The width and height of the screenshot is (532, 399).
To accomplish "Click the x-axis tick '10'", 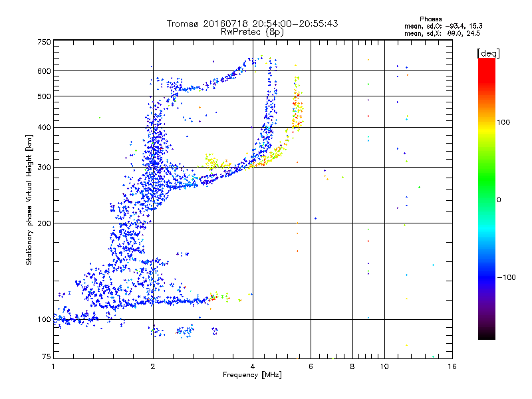I will click(384, 366).
